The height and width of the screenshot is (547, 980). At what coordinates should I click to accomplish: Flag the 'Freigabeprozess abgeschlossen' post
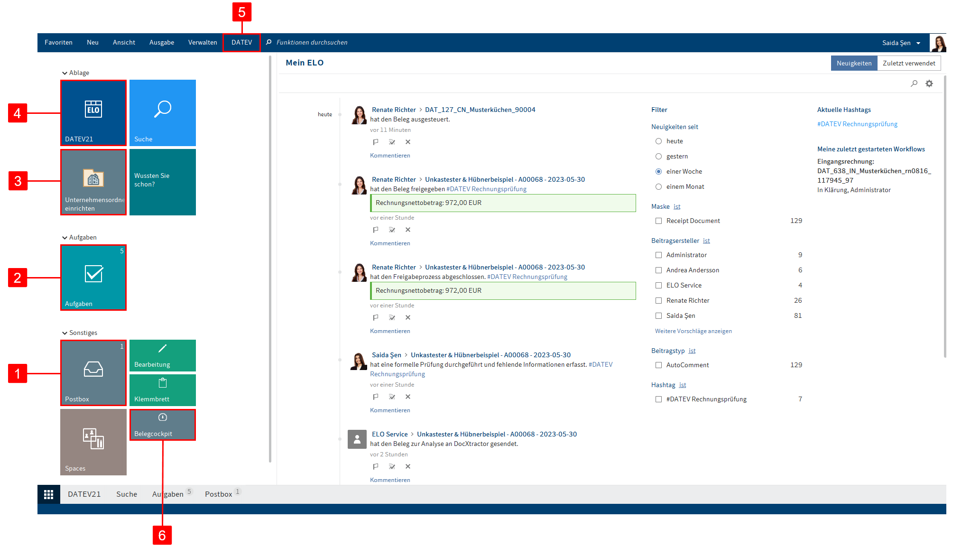pyautogui.click(x=375, y=317)
